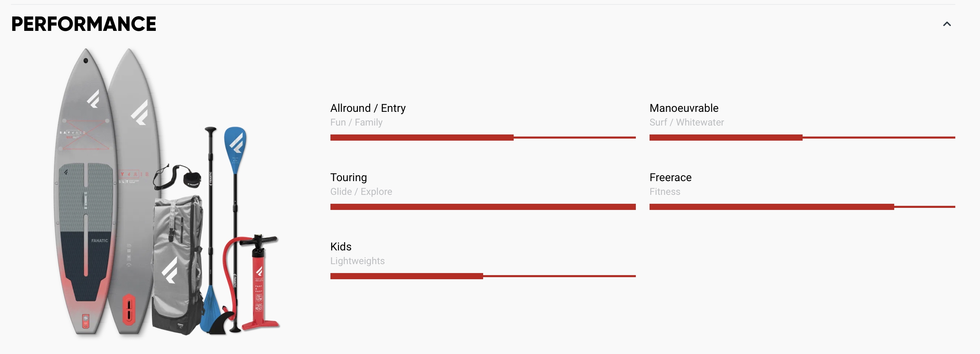Select the Touring label
The image size is (980, 354).
(x=349, y=178)
